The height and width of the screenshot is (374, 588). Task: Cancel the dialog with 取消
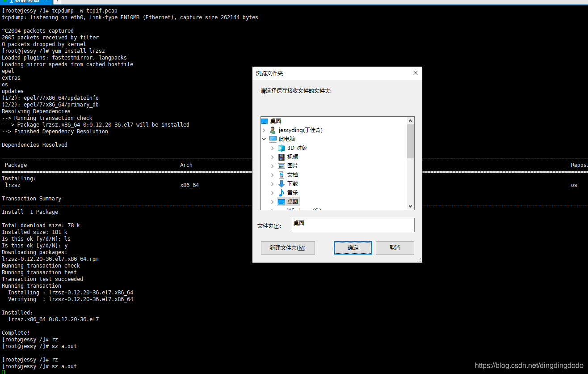pyautogui.click(x=395, y=248)
